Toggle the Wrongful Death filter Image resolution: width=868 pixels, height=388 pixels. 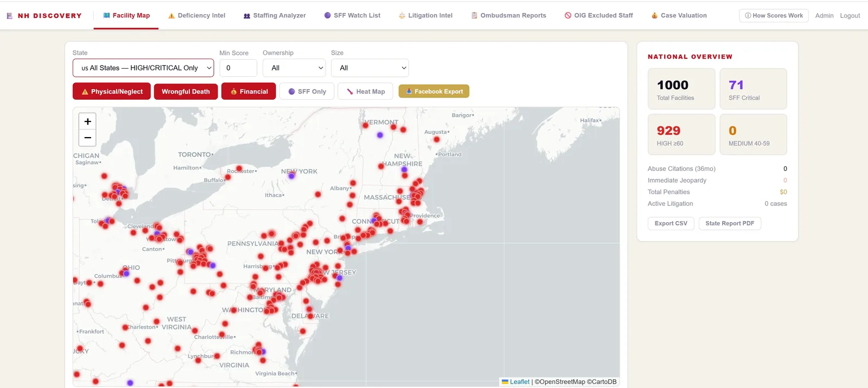coord(186,92)
